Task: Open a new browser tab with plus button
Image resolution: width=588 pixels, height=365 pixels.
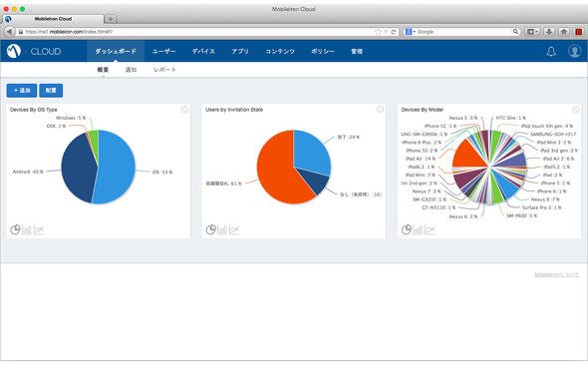Action: pos(111,19)
